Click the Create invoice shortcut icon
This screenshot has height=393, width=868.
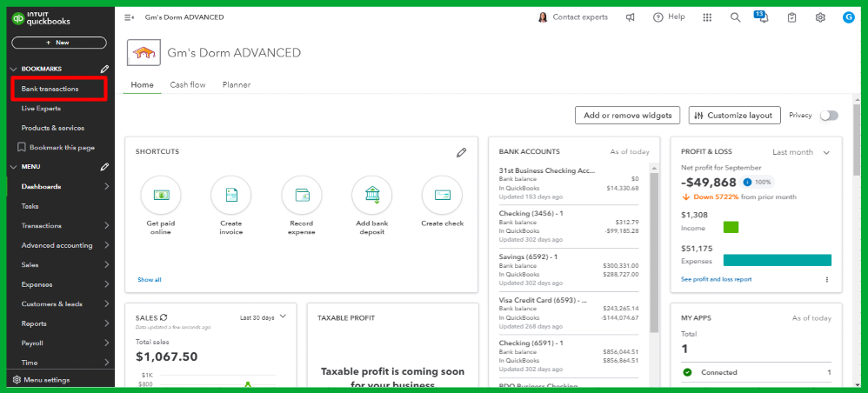click(x=230, y=195)
